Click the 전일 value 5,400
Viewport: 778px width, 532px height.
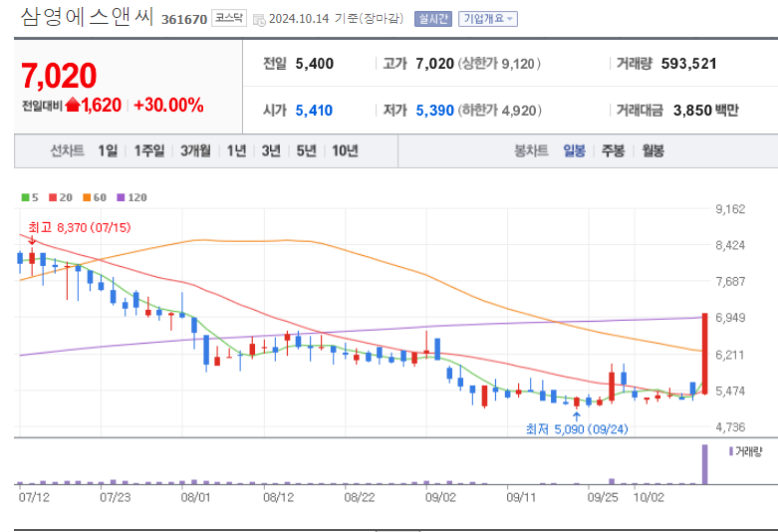[x=315, y=64]
